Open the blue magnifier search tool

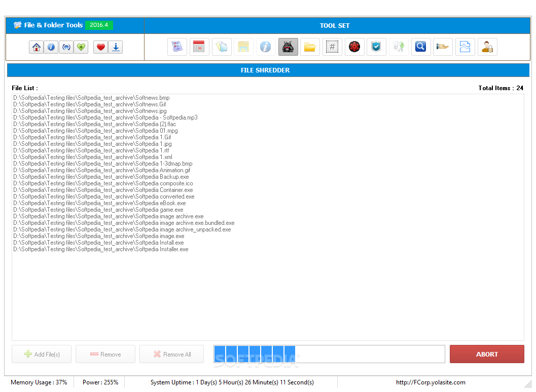pos(421,47)
